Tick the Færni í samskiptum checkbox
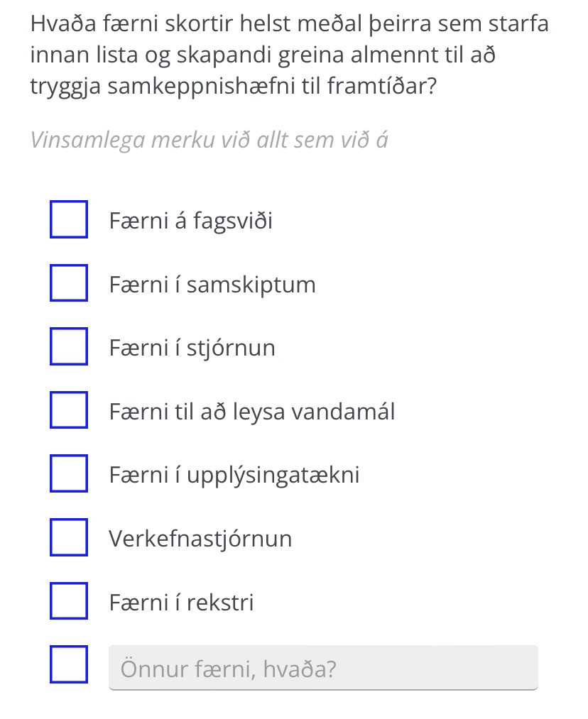 (x=69, y=283)
